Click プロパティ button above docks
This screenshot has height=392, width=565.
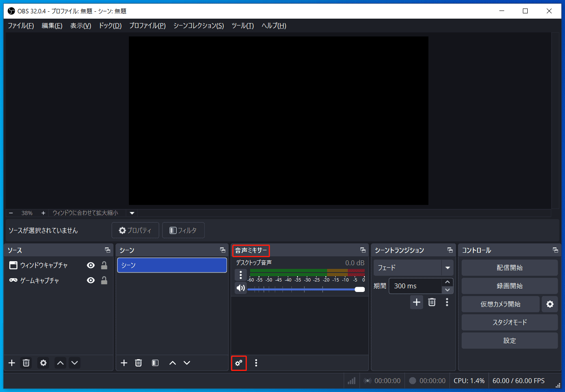[x=135, y=230]
